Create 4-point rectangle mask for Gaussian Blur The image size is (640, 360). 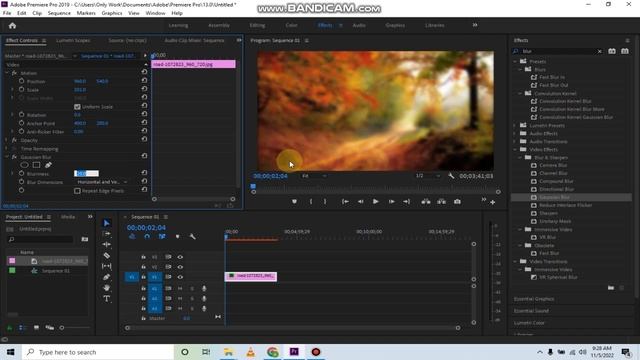[x=36, y=165]
